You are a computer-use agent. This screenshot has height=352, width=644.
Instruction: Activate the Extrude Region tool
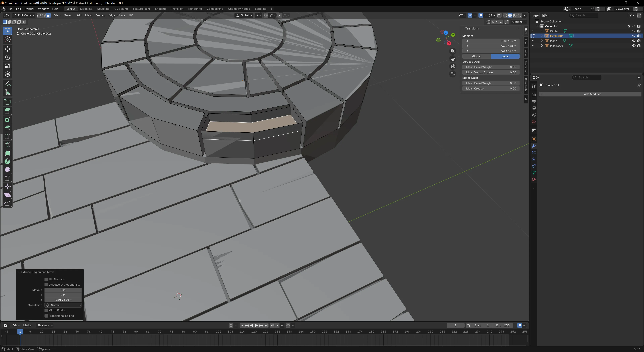coord(8,111)
